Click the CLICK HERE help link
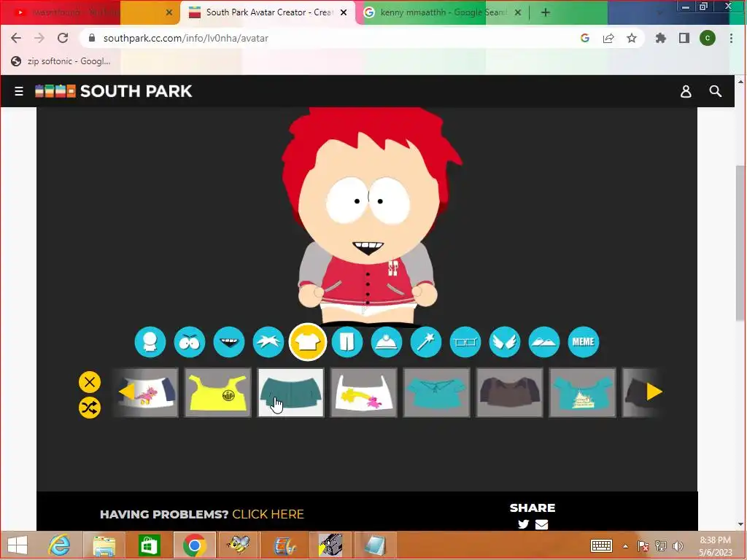 [268, 514]
